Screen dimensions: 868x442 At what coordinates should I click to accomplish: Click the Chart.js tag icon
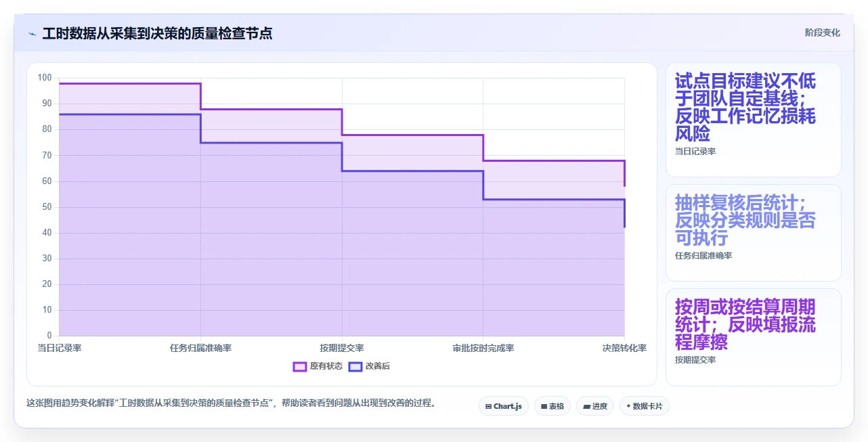tap(488, 407)
